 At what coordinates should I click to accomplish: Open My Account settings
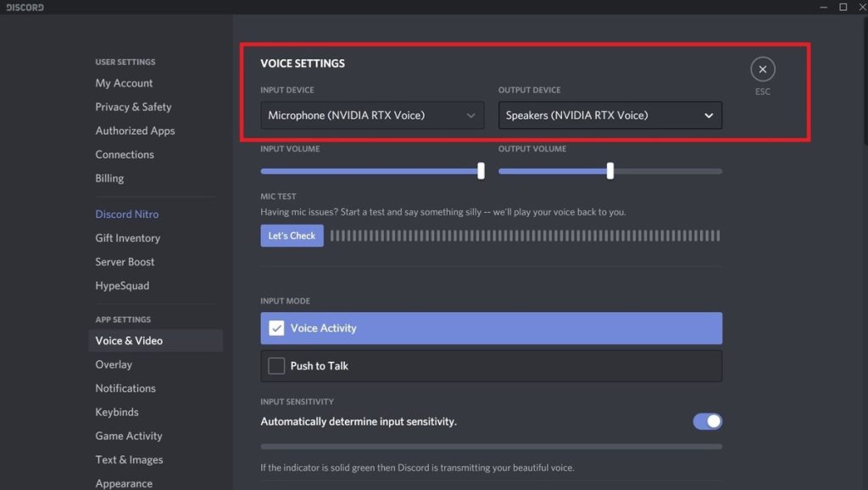click(x=124, y=83)
